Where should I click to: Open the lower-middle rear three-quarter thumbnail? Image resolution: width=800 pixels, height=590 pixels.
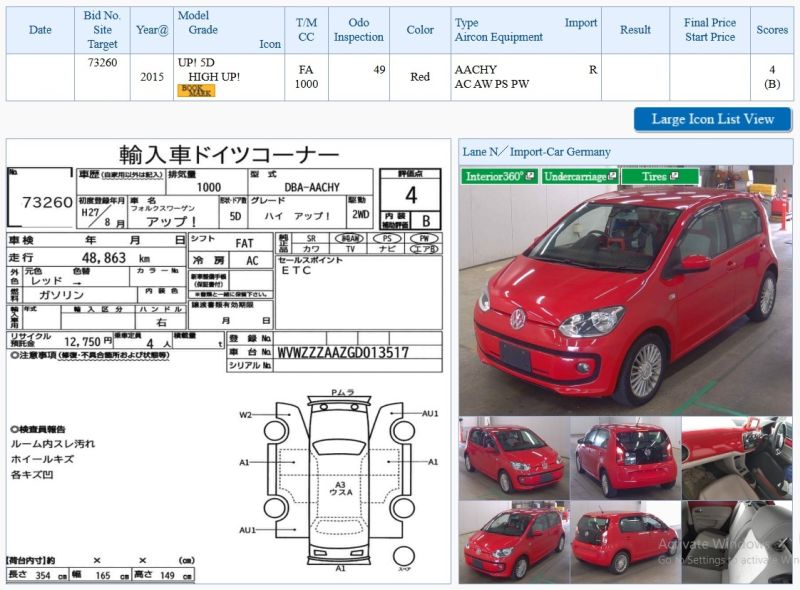(626, 542)
